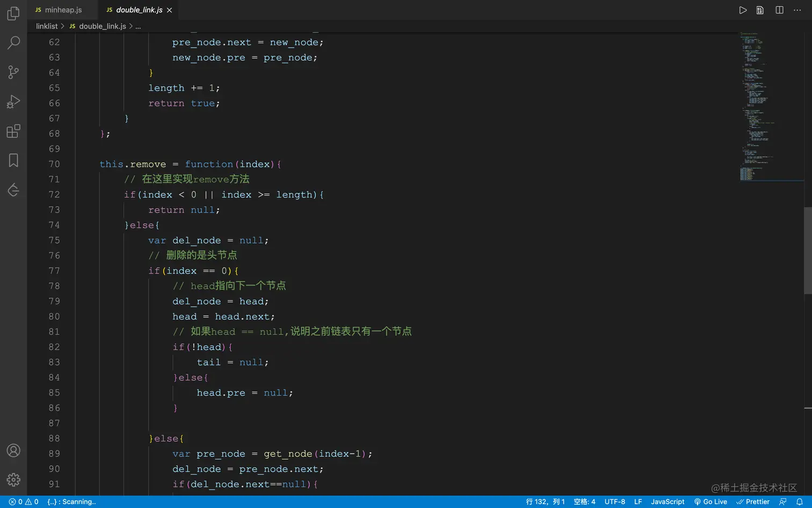Click line number 88 in the gutter
This screenshot has width=812, height=508.
tap(54, 438)
